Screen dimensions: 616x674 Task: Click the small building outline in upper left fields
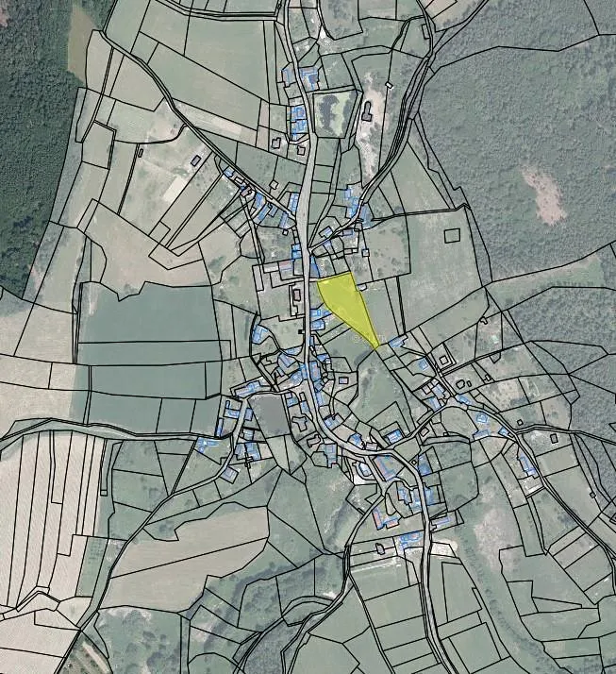(196, 160)
